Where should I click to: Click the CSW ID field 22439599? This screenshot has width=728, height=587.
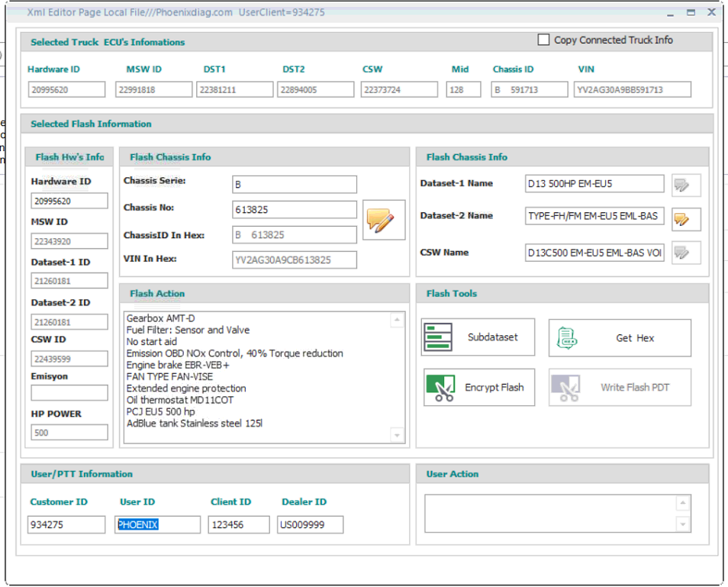point(69,359)
